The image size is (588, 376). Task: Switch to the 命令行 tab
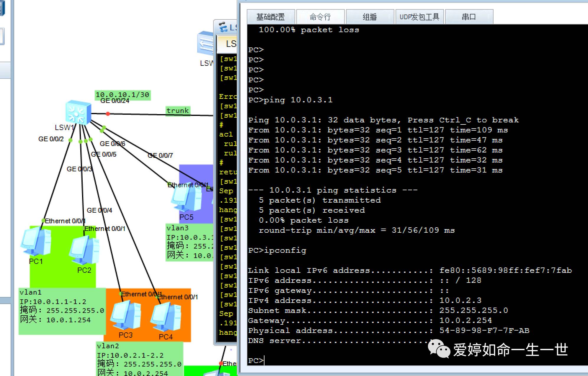tap(320, 17)
